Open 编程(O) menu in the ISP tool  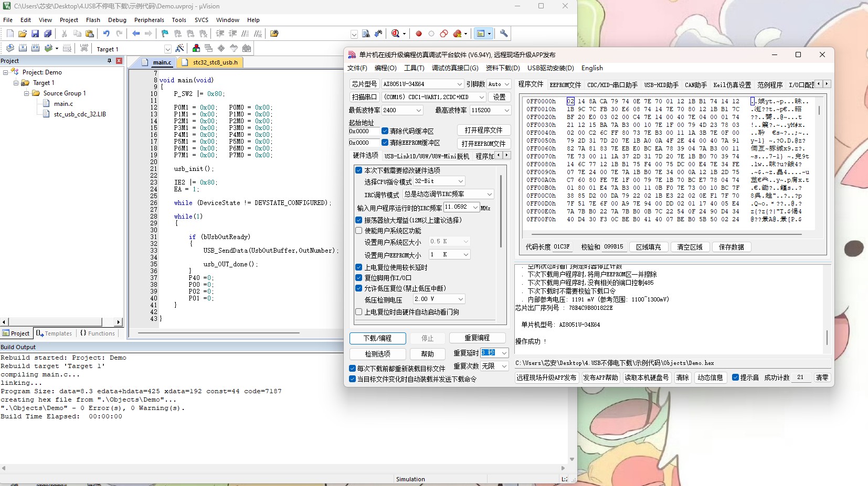(x=386, y=68)
